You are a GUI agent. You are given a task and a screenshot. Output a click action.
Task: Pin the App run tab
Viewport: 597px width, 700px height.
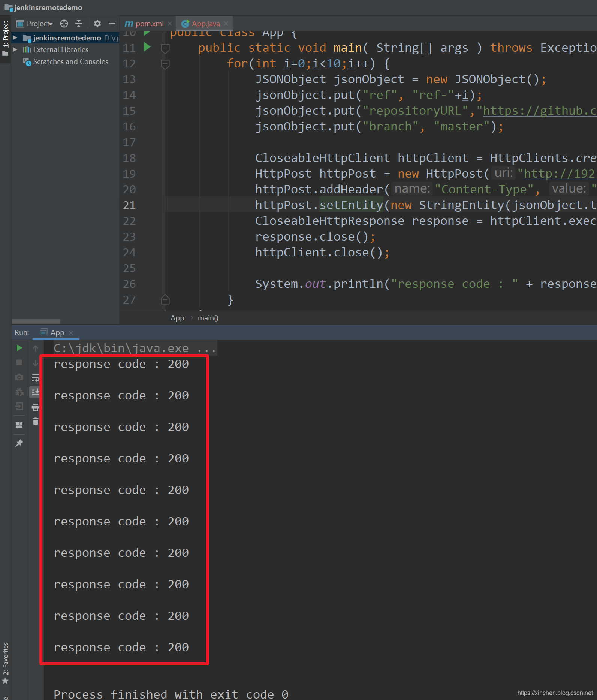coord(19,443)
